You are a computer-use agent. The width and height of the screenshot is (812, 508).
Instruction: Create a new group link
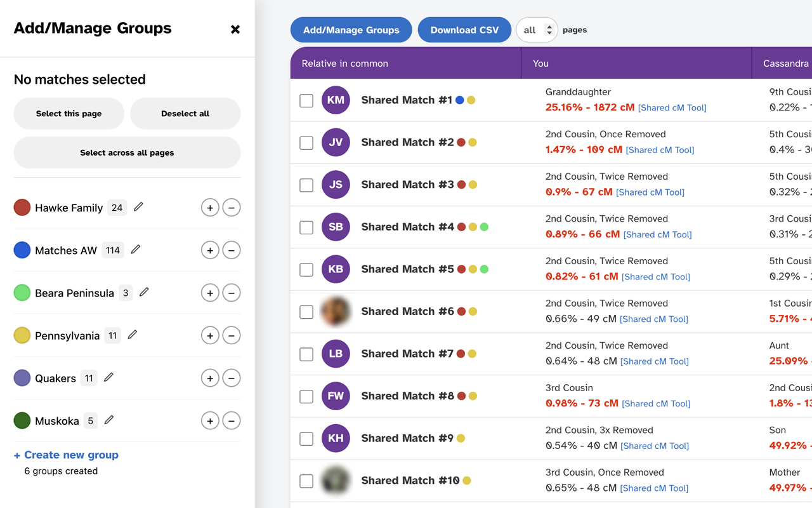click(66, 455)
